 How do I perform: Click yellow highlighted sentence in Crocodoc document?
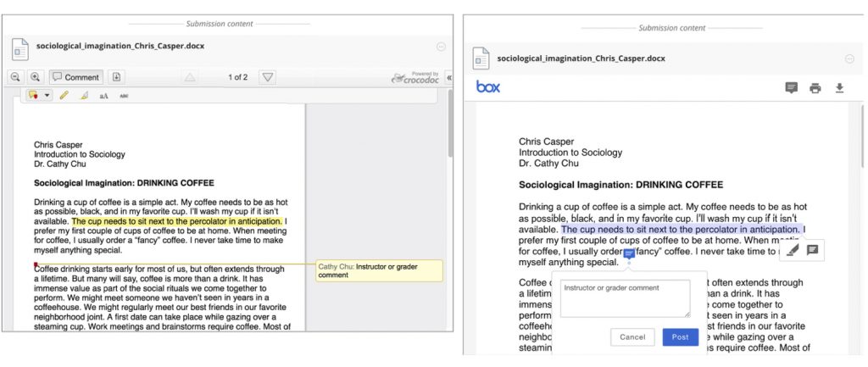[177, 221]
